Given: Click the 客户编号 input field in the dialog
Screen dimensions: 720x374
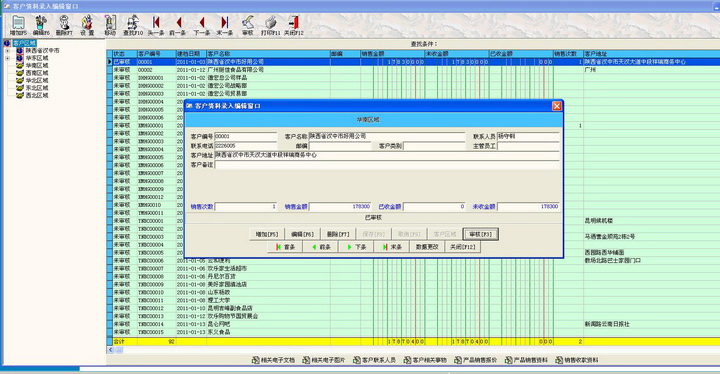Looking at the screenshot, I should coord(246,136).
